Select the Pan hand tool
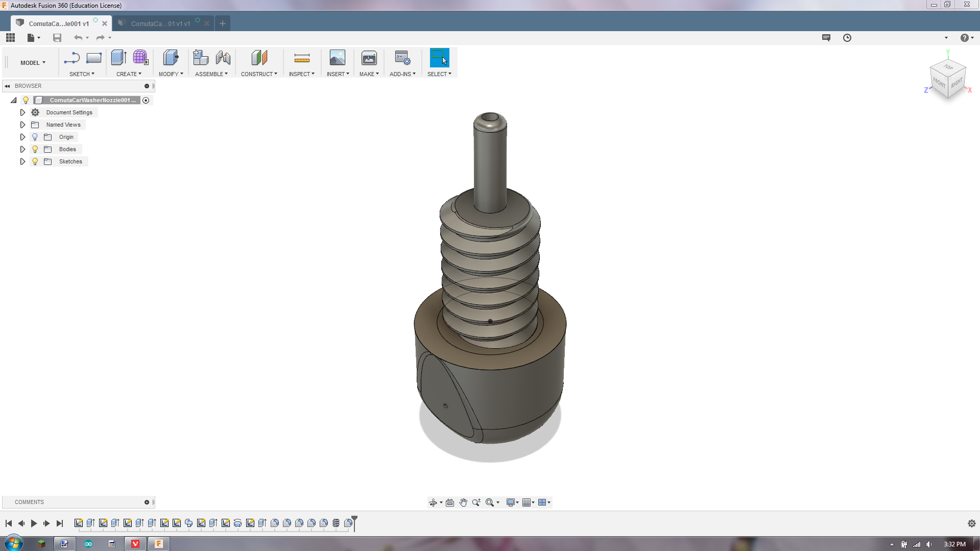The image size is (980, 551). [x=463, y=502]
